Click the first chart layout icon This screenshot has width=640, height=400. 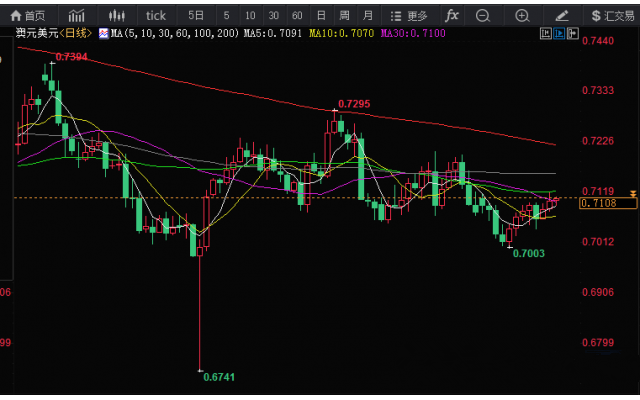point(546,33)
